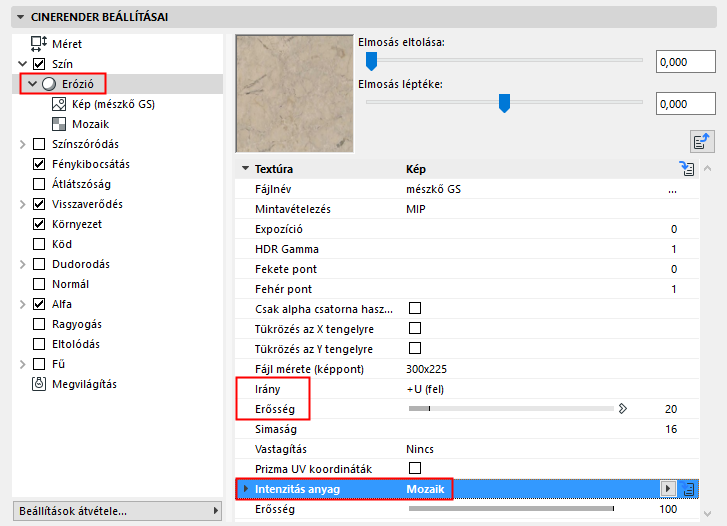
Task: Click the Erózió shader circle icon
Action: click(x=49, y=84)
